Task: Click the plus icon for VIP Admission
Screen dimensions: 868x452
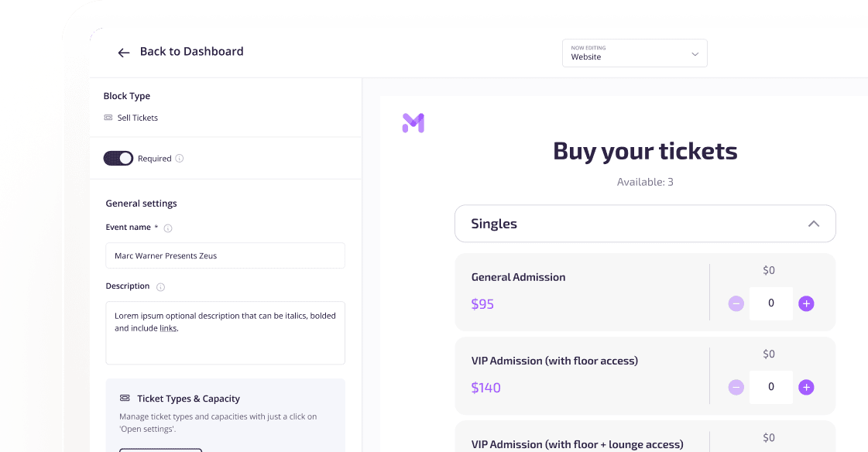Action: 806,387
